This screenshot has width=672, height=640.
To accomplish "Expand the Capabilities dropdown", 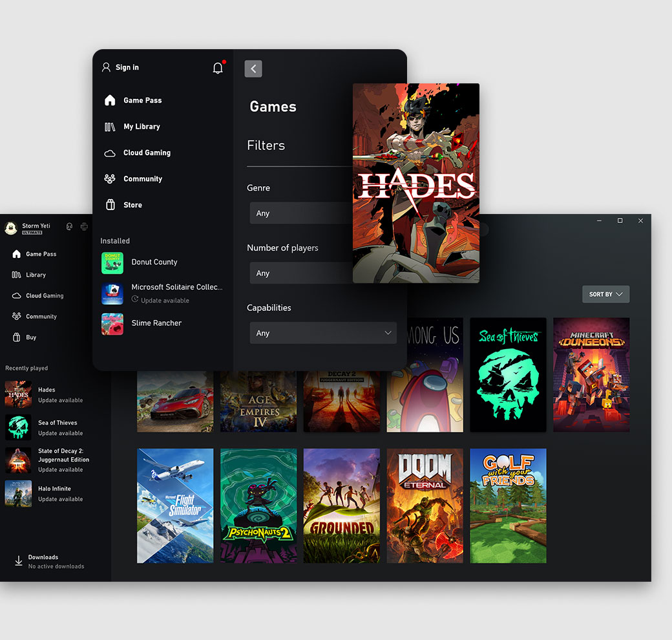I will point(323,333).
